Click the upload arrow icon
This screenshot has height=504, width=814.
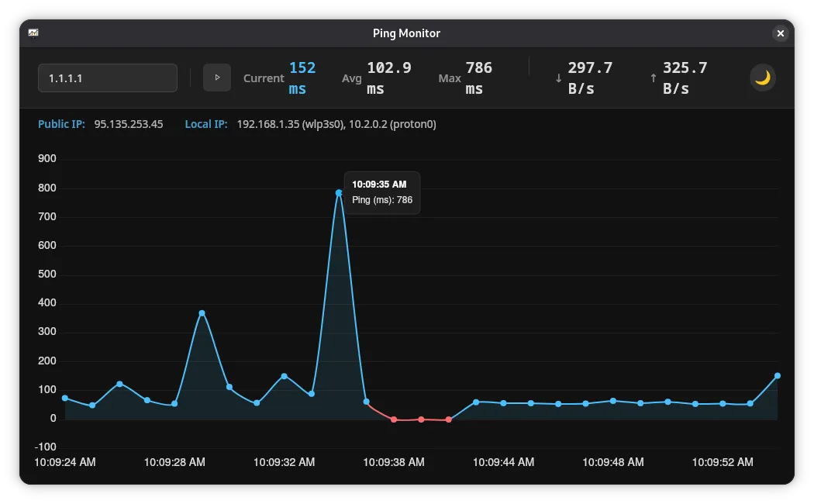tap(654, 78)
